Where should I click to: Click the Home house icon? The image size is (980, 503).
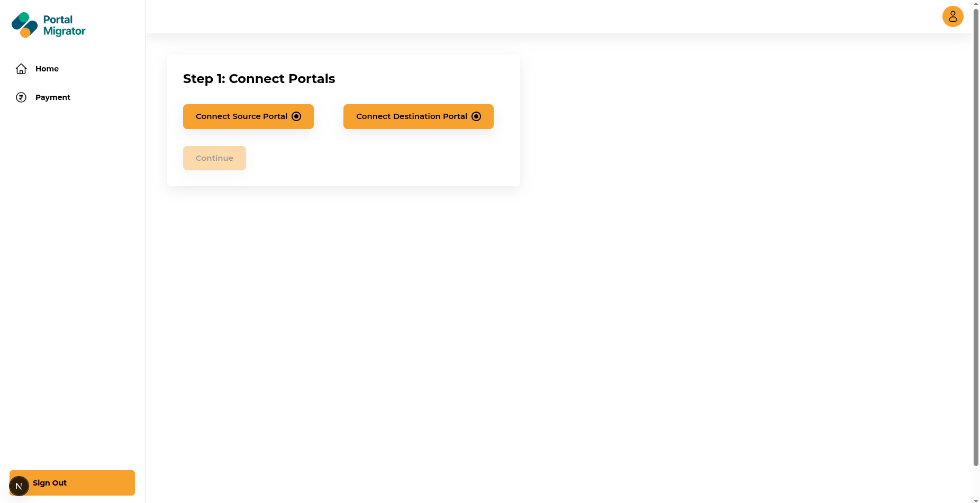pos(21,69)
